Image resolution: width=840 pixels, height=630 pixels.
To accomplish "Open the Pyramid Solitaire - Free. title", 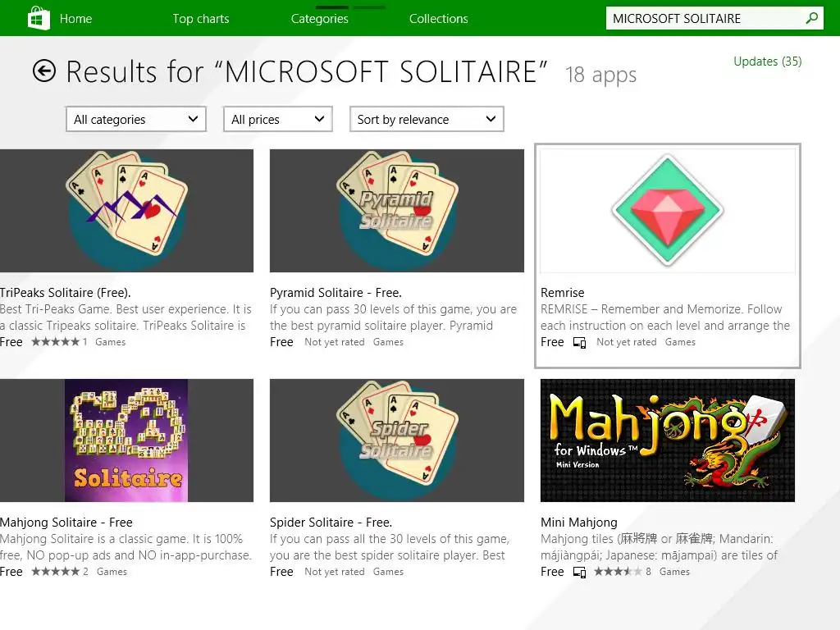I will pyautogui.click(x=336, y=293).
